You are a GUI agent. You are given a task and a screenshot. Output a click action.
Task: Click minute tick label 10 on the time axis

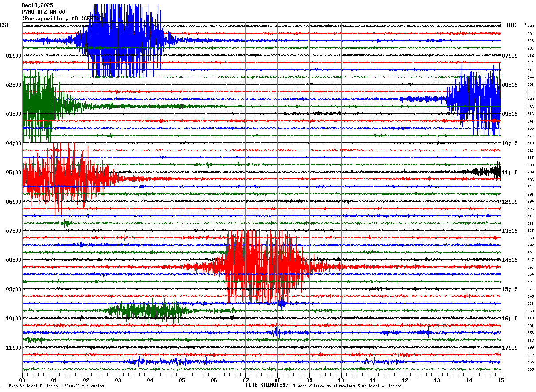click(x=341, y=380)
